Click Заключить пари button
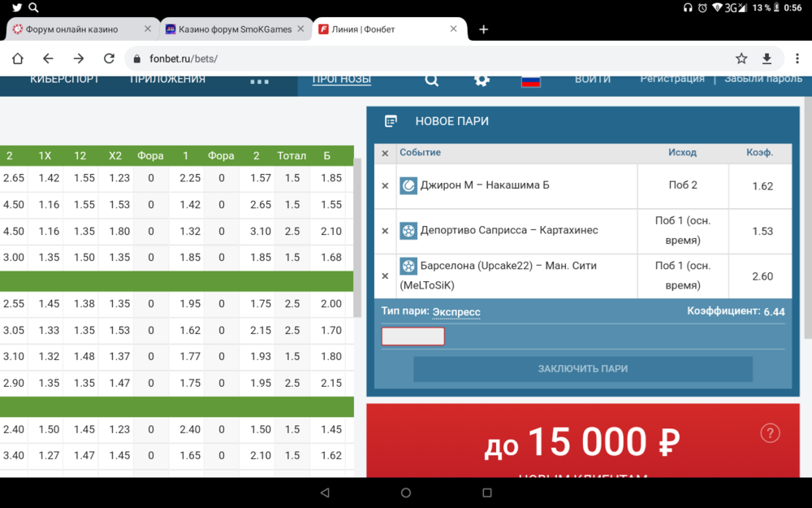Image resolution: width=812 pixels, height=508 pixels. click(582, 368)
